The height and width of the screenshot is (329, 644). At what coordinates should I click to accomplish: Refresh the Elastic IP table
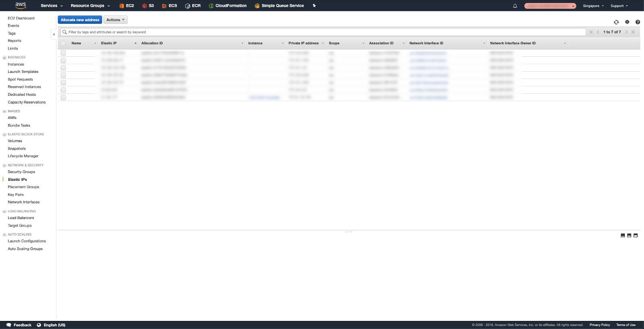(616, 22)
